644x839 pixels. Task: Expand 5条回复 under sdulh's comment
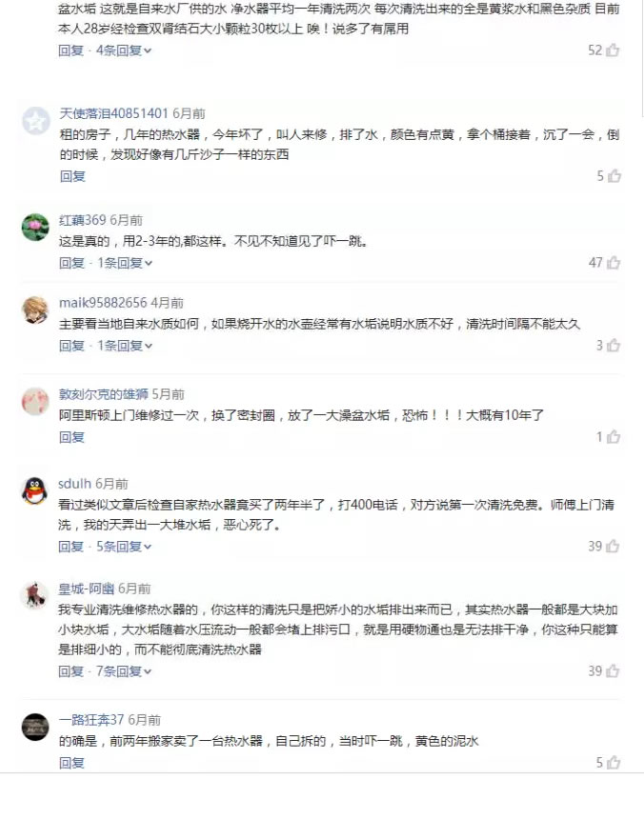(124, 547)
